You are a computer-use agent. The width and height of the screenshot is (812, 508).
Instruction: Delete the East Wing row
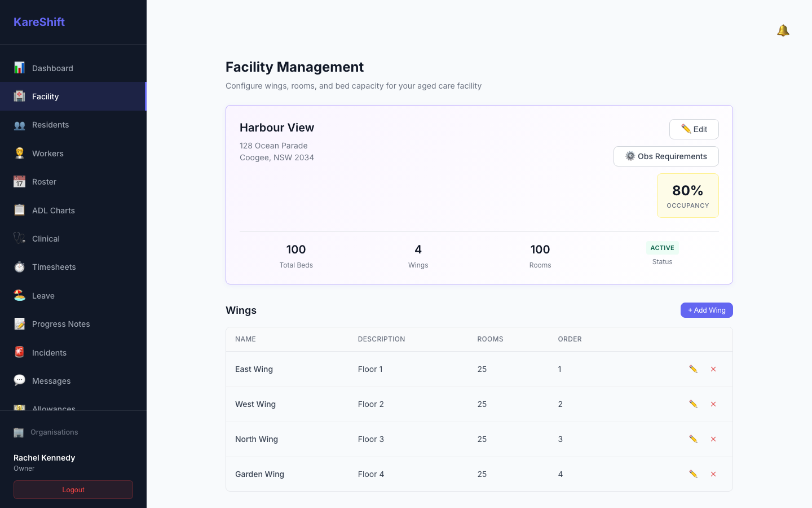[x=713, y=369]
